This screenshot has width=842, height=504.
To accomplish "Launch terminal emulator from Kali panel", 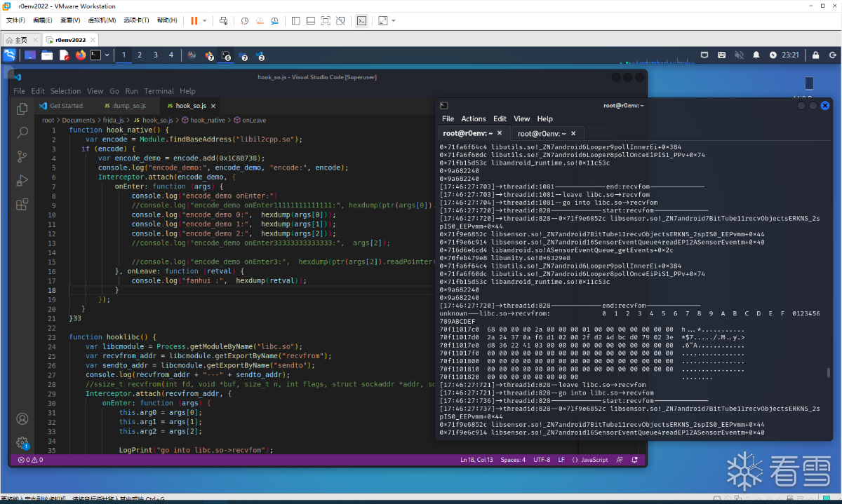I will (96, 55).
